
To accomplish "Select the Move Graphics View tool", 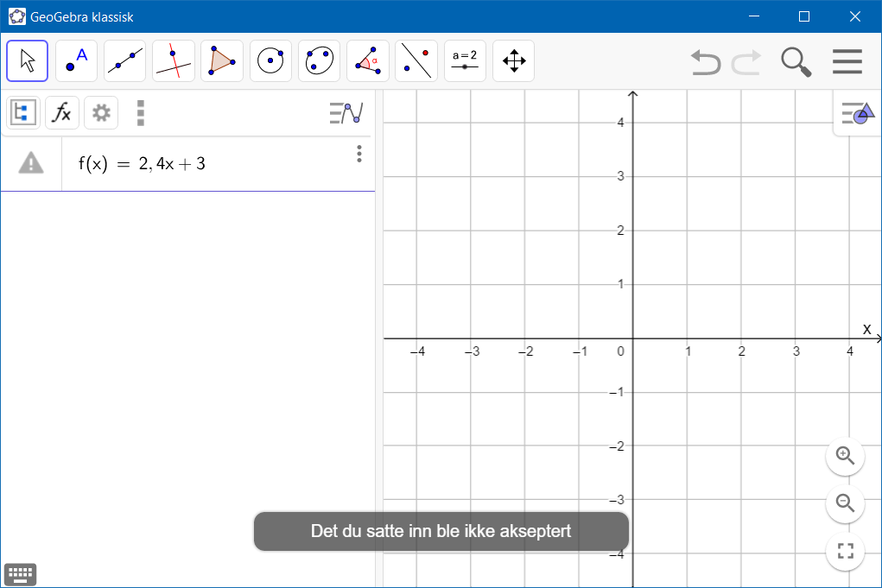I will (513, 60).
